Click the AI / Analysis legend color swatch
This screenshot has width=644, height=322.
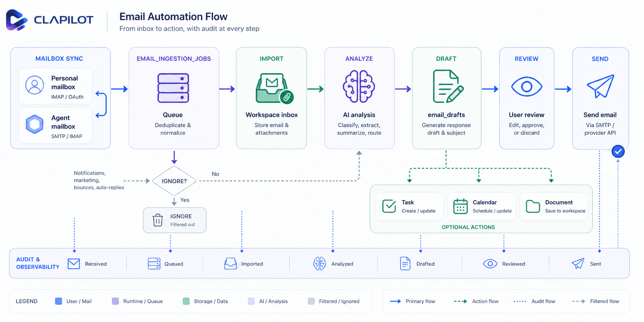pyautogui.click(x=251, y=301)
